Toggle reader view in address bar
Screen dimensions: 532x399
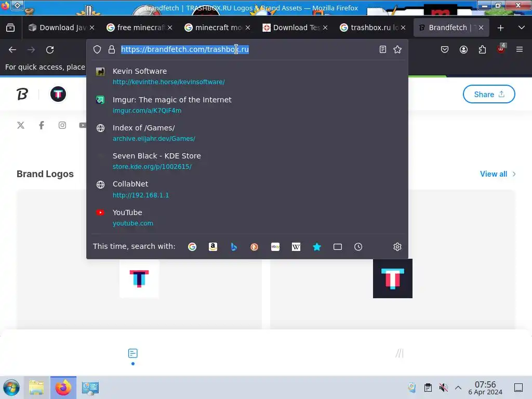click(x=383, y=49)
